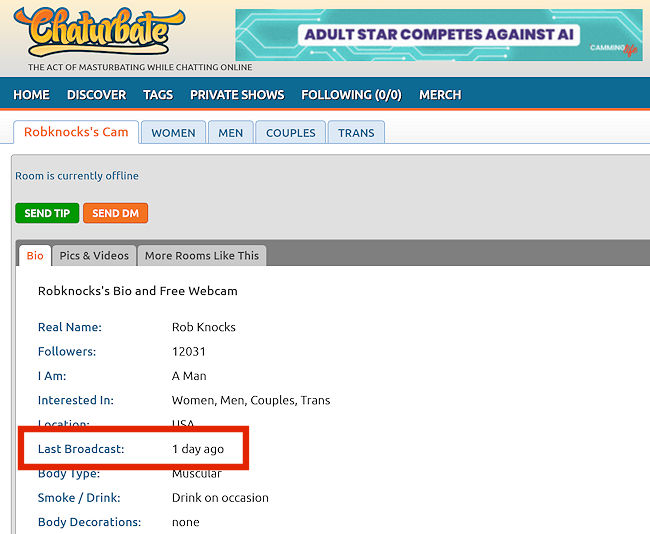
Task: Click the 'Rob Knocks' value
Action: pyautogui.click(x=204, y=327)
